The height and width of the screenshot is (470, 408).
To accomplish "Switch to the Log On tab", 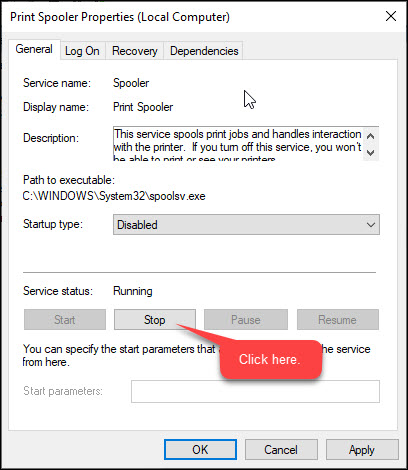I will coord(82,51).
